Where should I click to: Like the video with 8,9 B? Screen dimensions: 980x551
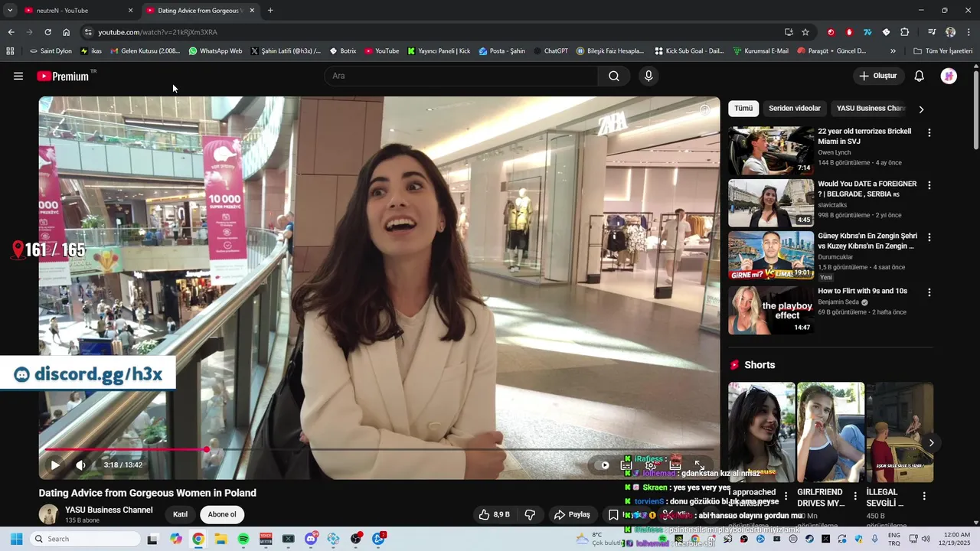pyautogui.click(x=494, y=514)
